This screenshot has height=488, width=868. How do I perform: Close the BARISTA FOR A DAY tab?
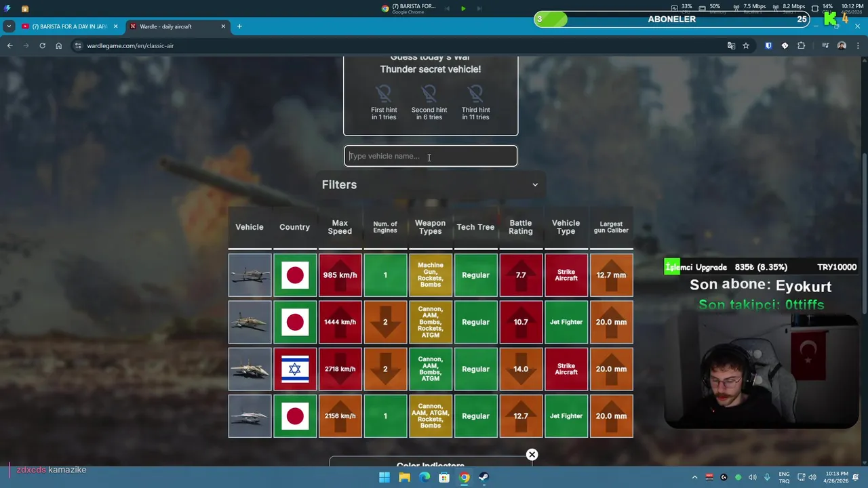click(115, 26)
